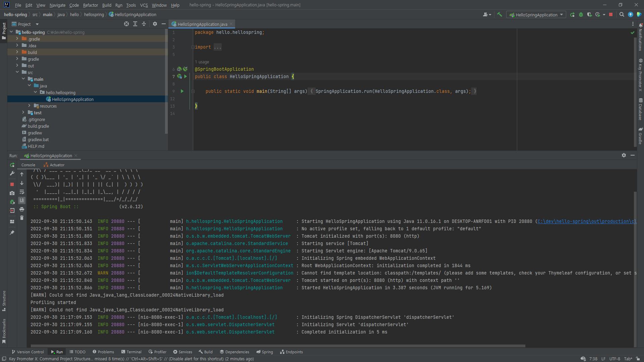Switch to the Actuator tab

pyautogui.click(x=54, y=165)
